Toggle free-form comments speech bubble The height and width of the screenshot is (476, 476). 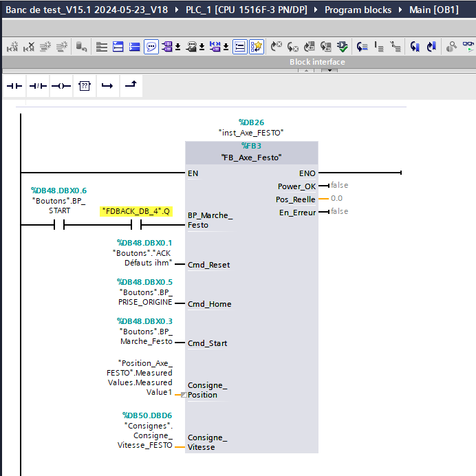click(x=151, y=47)
